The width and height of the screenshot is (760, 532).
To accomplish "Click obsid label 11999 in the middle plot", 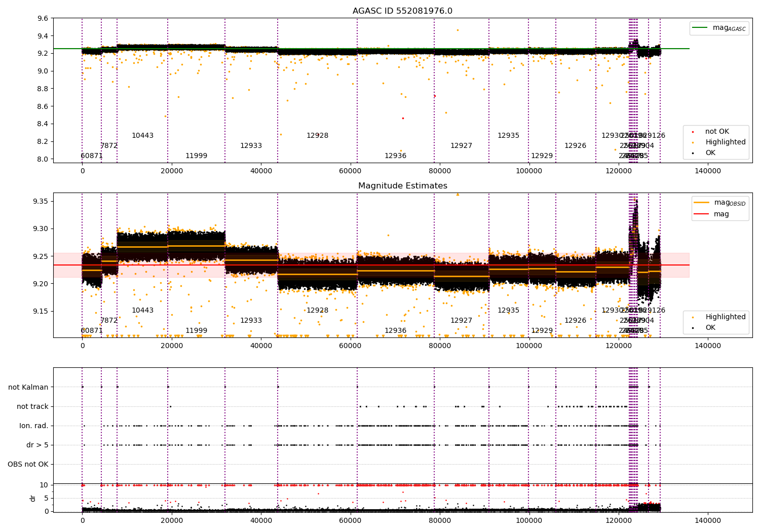I will click(196, 331).
